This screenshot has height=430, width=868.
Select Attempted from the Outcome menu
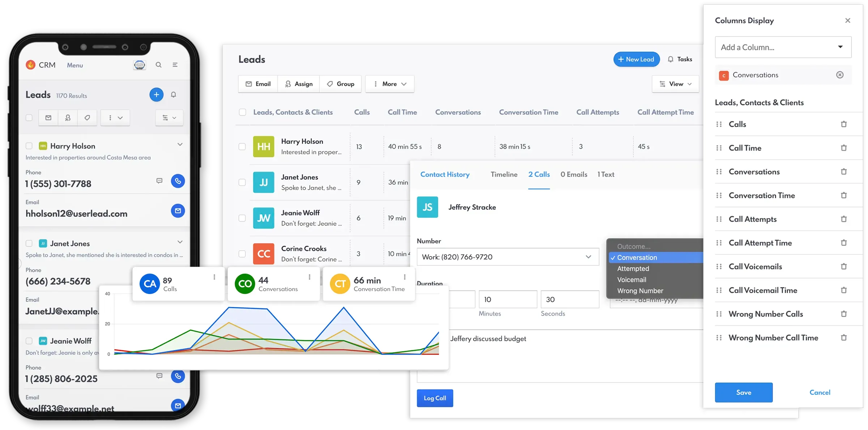633,269
